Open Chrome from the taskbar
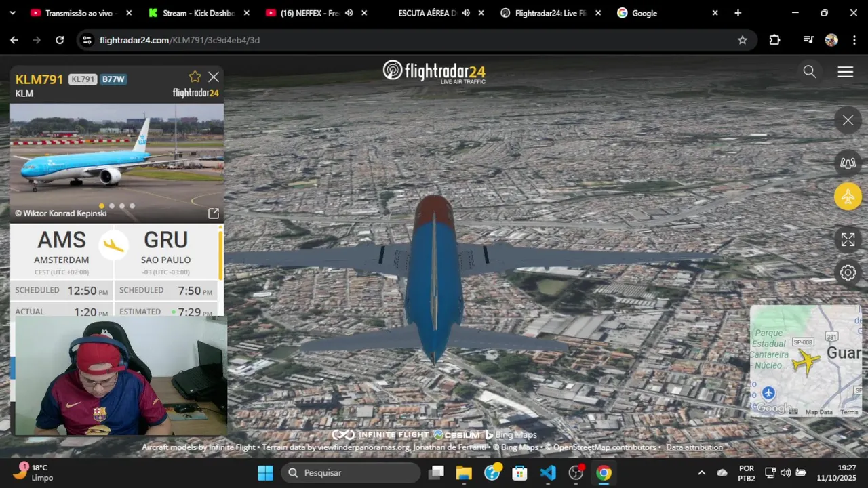 604,472
